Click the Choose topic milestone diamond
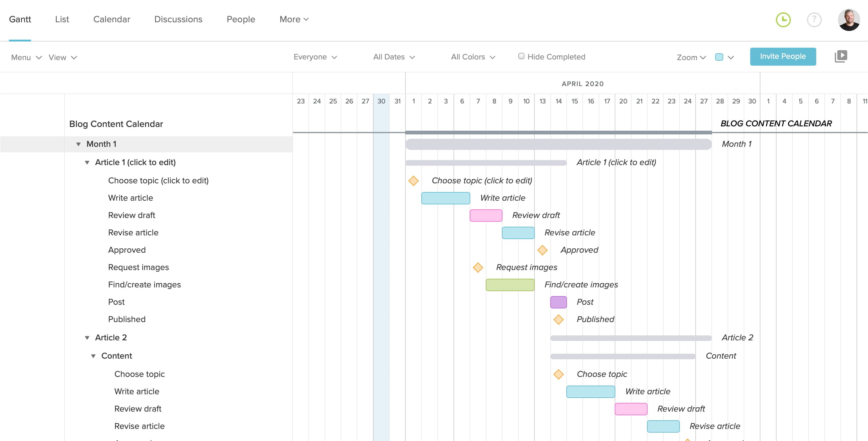This screenshot has height=441, width=868. point(414,181)
